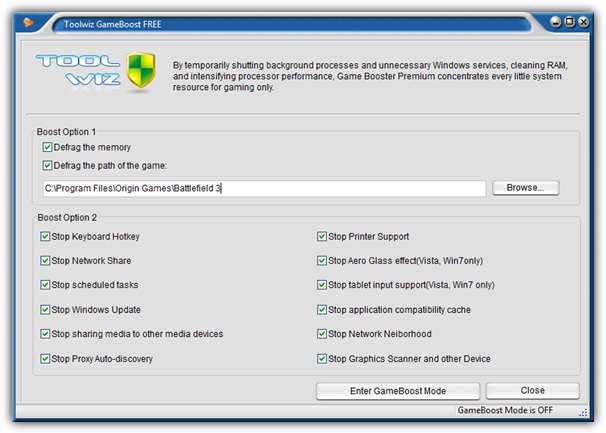The height and width of the screenshot is (433, 606).
Task: Click the Browse... button
Action: pos(526,188)
